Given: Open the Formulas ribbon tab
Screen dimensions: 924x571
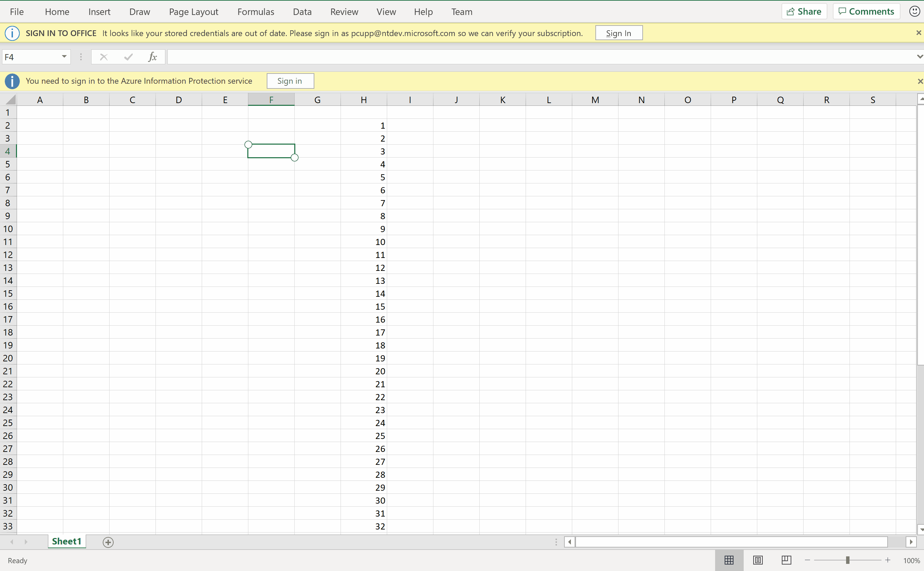Looking at the screenshot, I should click(x=255, y=12).
